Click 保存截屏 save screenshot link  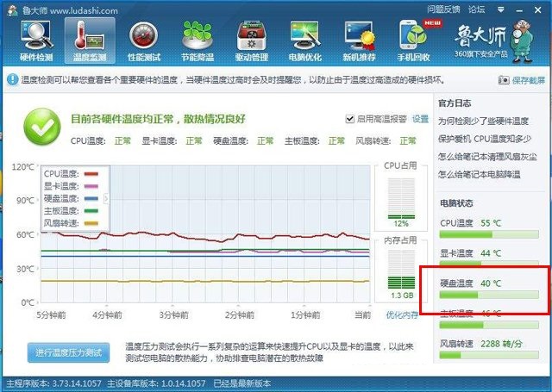click(x=529, y=80)
